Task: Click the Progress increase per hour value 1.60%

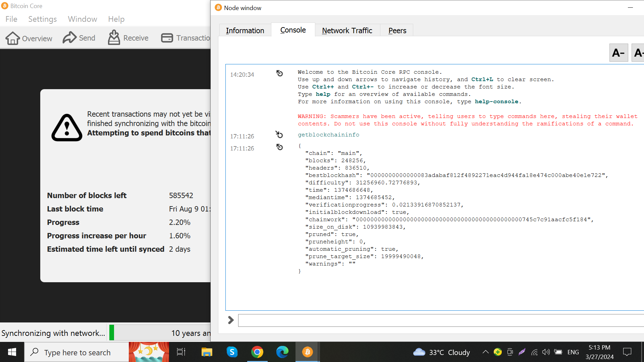Action: coord(180,236)
